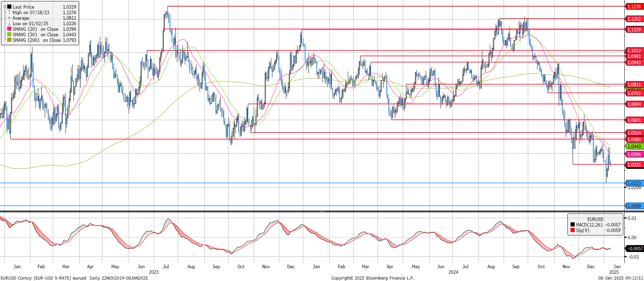Click the 1.1012 red price level tag
Image resolution: width=644 pixels, height=281 pixels.
(634, 51)
